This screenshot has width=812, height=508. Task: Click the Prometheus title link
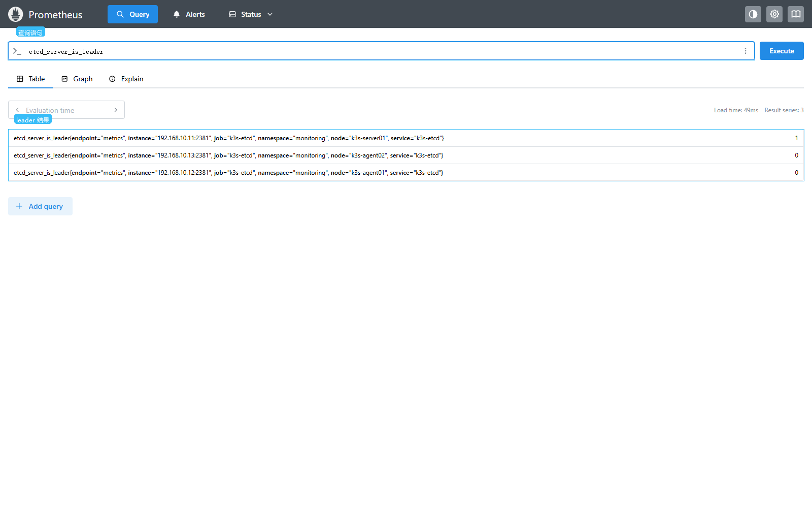coord(55,15)
